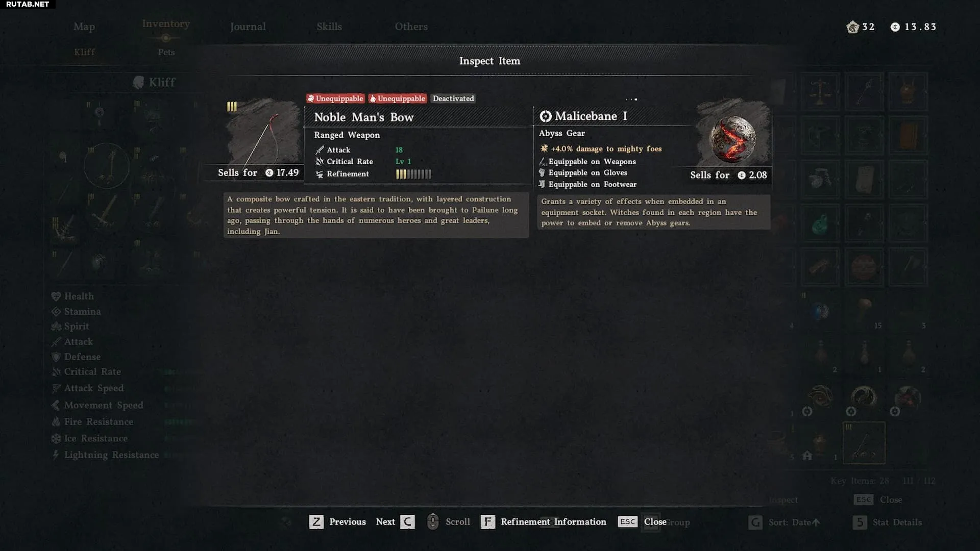Click the Malicebane I abyss gear orb image
Viewport: 980px width, 551px height.
pos(733,137)
